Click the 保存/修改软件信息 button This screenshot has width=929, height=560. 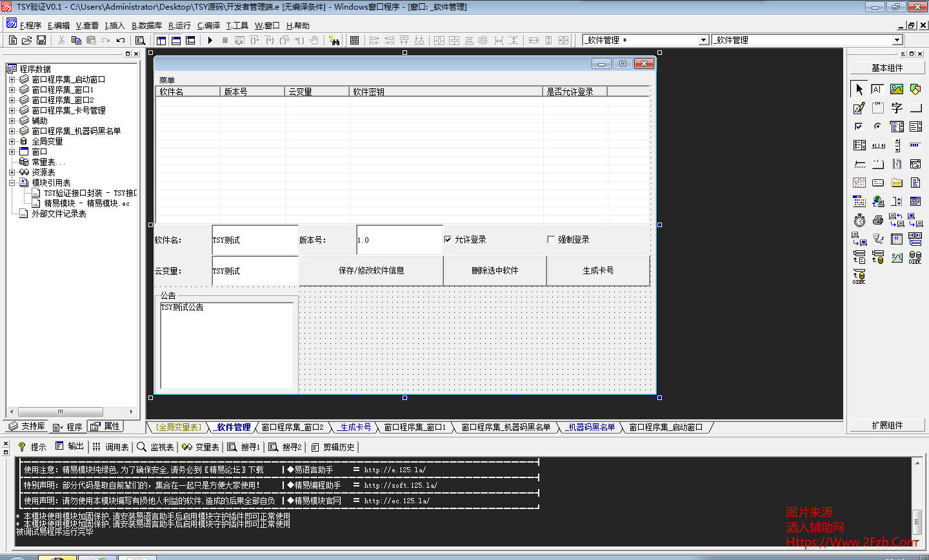(371, 270)
